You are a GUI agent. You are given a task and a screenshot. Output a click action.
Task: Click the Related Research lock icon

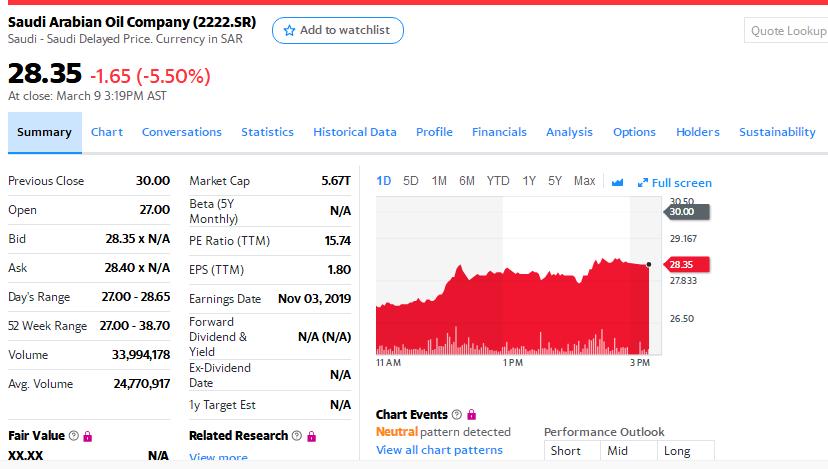(x=312, y=436)
